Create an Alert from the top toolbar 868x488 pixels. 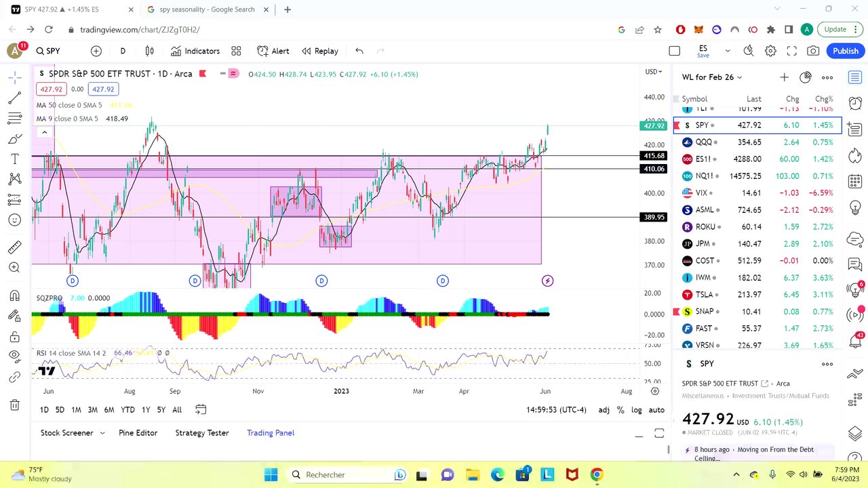(273, 51)
